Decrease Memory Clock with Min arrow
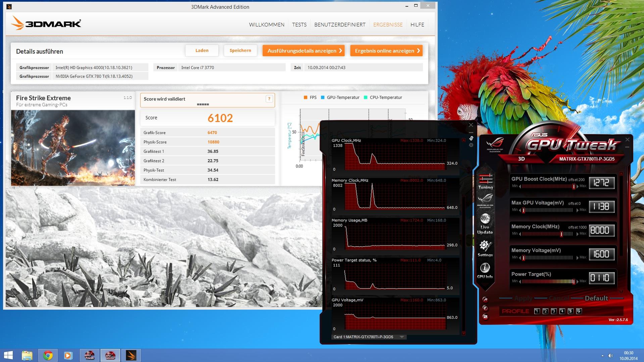The height and width of the screenshot is (362, 644). click(x=520, y=234)
